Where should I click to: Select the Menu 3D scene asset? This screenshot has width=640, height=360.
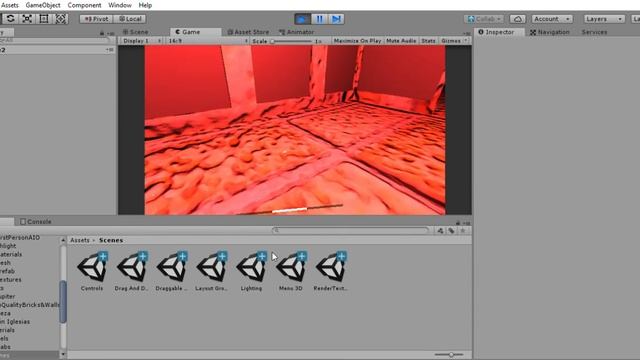point(291,271)
